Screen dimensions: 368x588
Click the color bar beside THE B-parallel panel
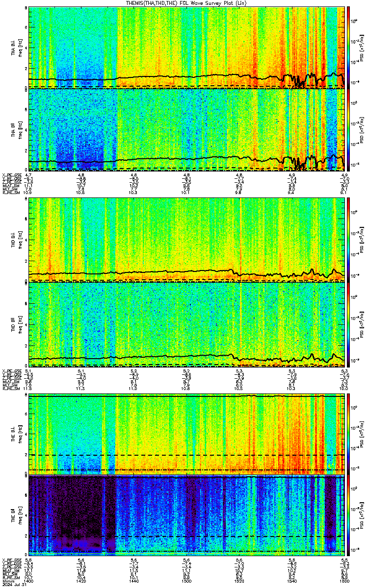[348, 514]
